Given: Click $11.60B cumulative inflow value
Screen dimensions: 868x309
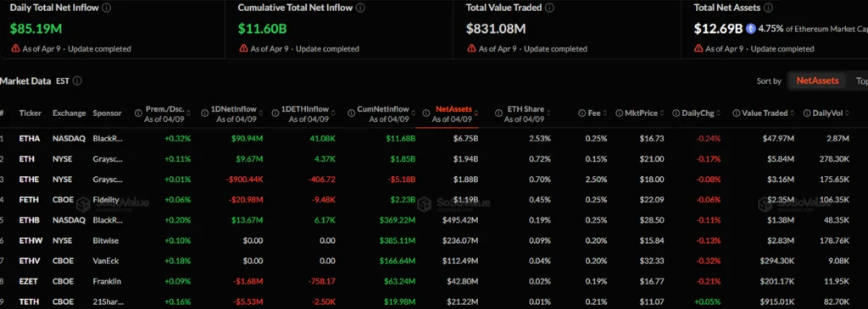Looking at the screenshot, I should click(x=263, y=28).
